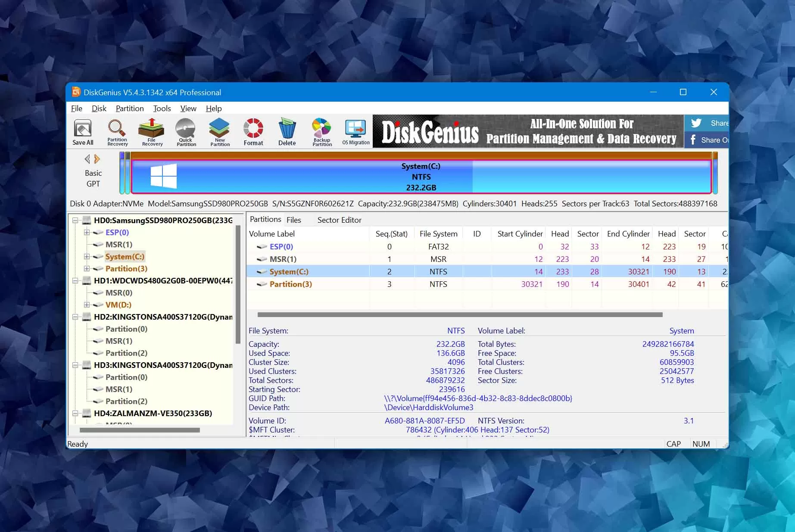Click the Seq.(Stat) column header
The height and width of the screenshot is (532, 795).
click(391, 234)
